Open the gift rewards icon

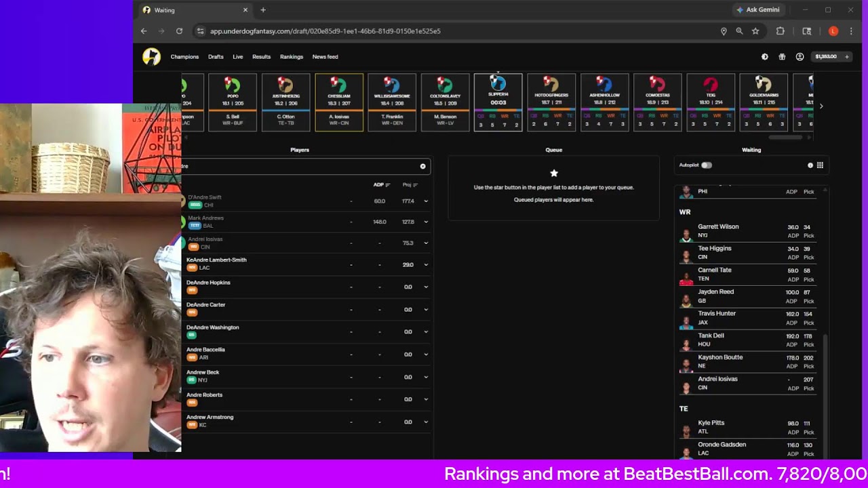pos(782,57)
